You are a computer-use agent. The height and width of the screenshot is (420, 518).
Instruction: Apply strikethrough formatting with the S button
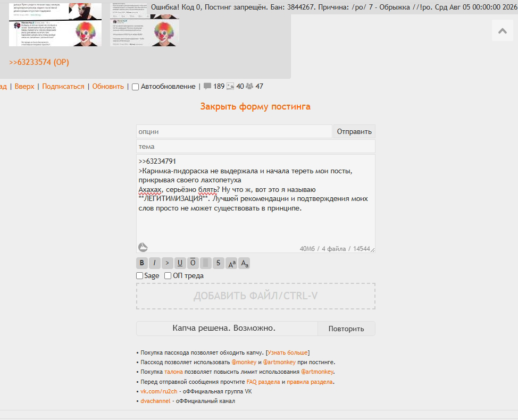tap(219, 263)
